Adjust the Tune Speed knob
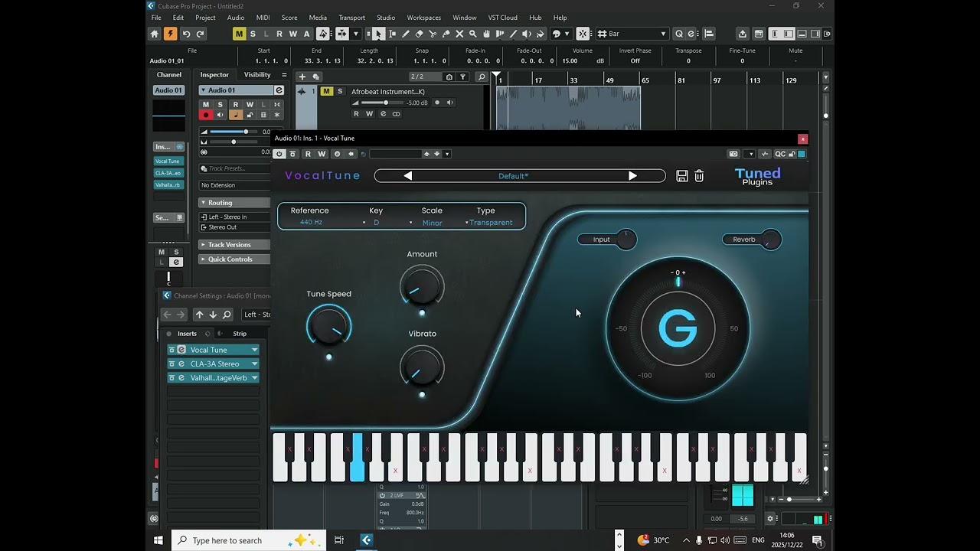This screenshot has height=551, width=980. click(329, 326)
